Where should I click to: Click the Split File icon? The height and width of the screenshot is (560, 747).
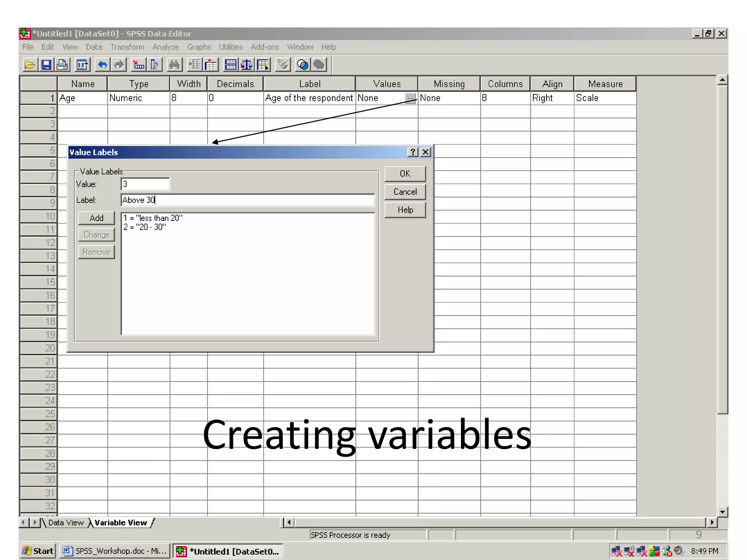pos(230,65)
